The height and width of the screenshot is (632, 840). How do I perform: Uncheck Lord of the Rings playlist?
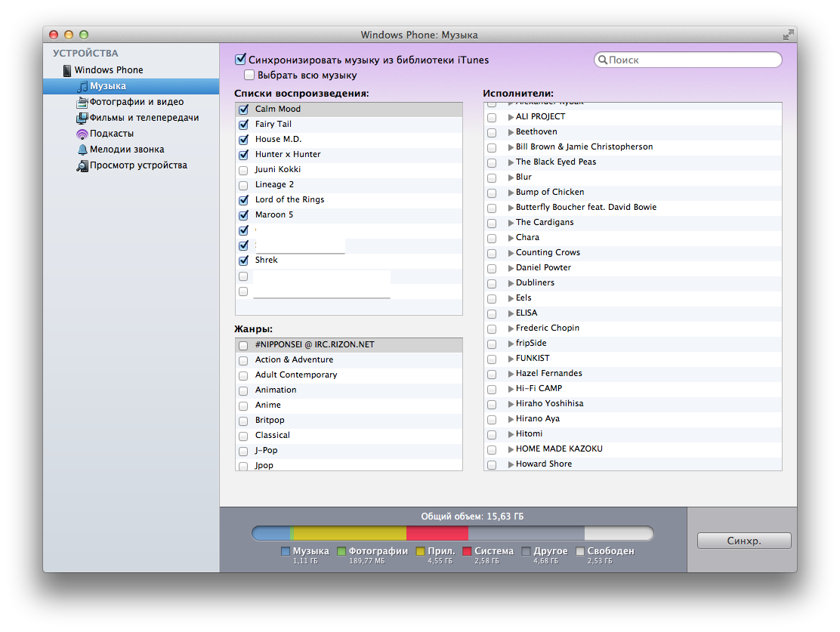click(244, 200)
